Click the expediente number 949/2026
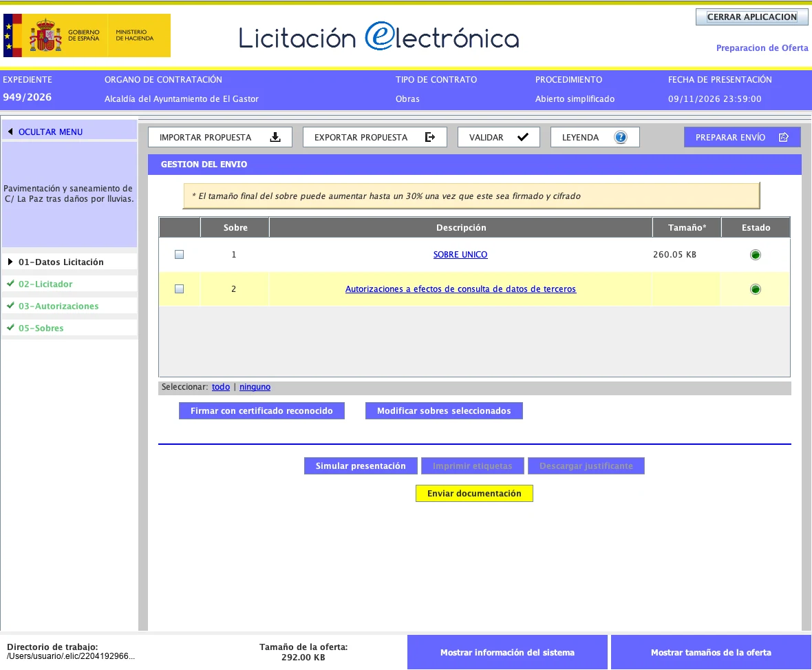This screenshot has height=670, width=812. pyautogui.click(x=28, y=97)
